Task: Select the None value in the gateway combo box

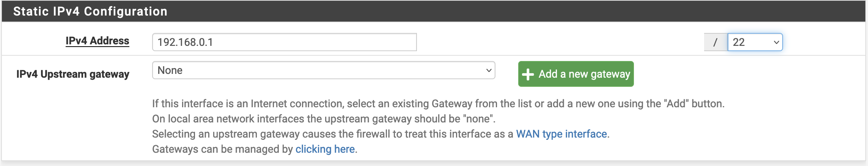Action: click(170, 70)
